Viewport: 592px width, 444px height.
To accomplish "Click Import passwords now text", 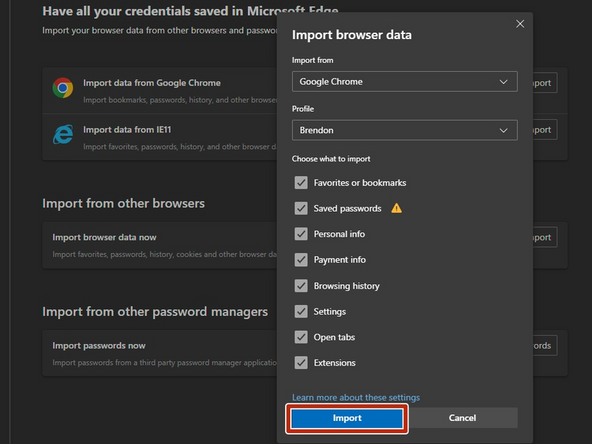I will tap(99, 345).
